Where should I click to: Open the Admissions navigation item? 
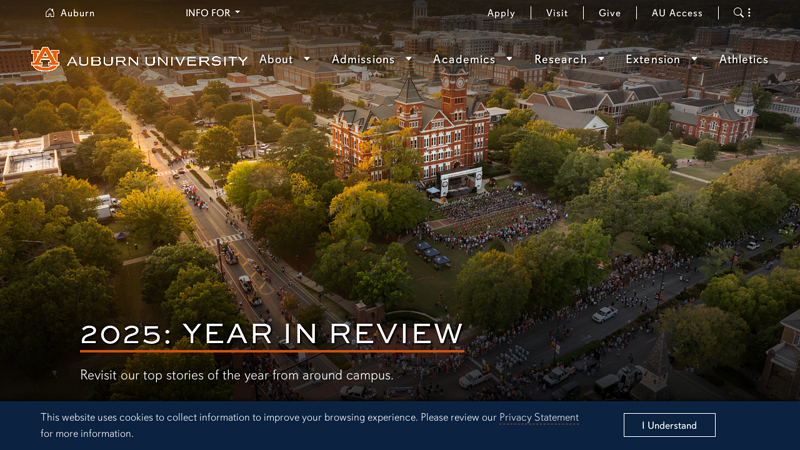pos(363,59)
